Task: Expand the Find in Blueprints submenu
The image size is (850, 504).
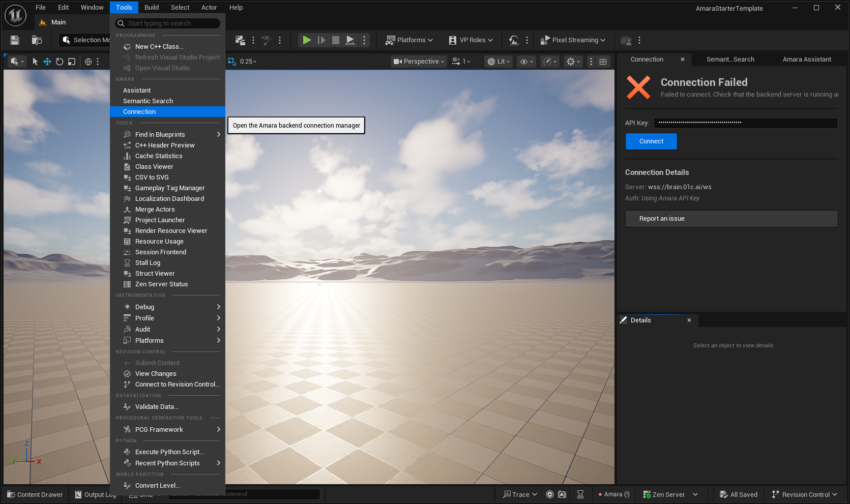Action: (x=167, y=134)
